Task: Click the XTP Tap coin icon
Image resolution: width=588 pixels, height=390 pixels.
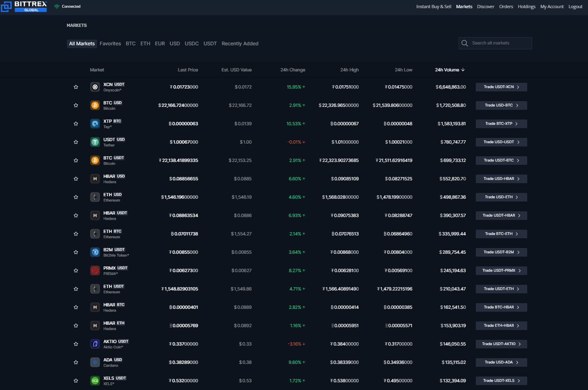Action: [x=95, y=124]
